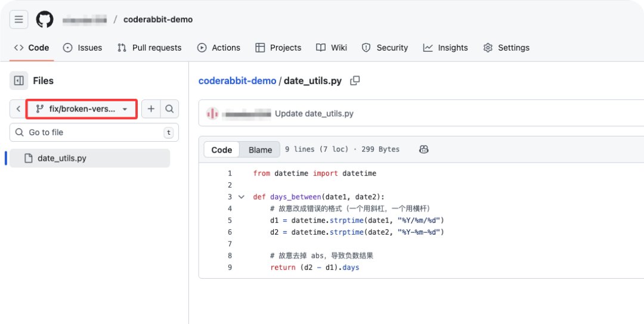644x324 pixels.
Task: Click the commit author avatar
Action: [x=212, y=114]
